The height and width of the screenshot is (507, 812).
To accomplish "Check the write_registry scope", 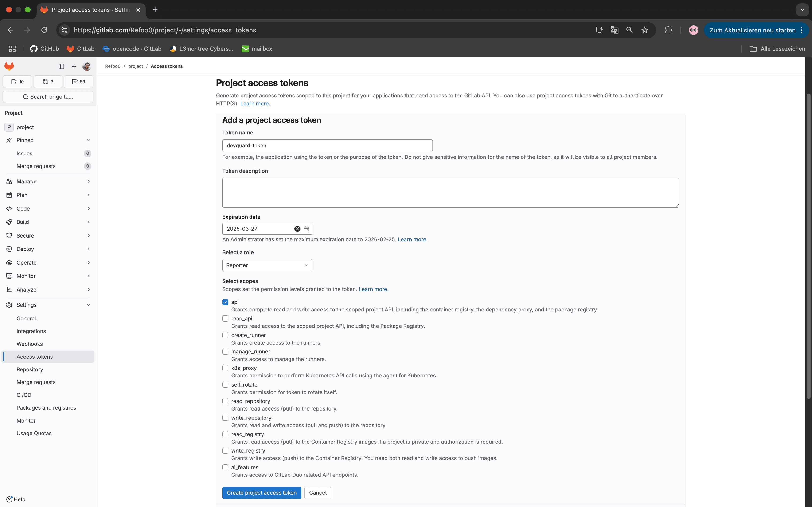I will pos(226,450).
